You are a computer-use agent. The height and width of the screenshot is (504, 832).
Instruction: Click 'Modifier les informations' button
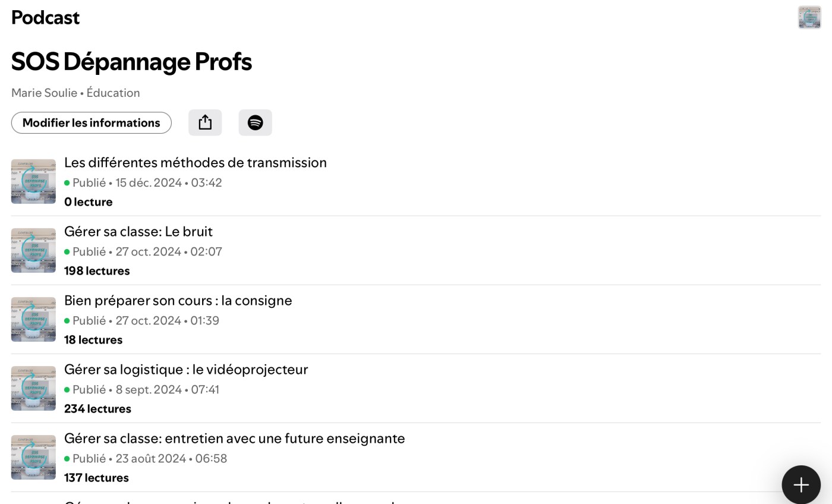click(x=92, y=122)
